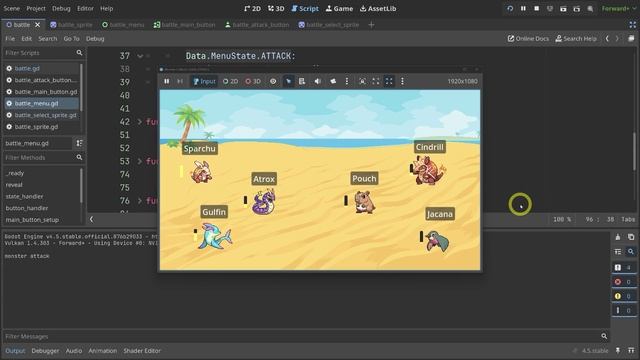
Task: Open the AssetLib workspace
Action: click(x=378, y=8)
